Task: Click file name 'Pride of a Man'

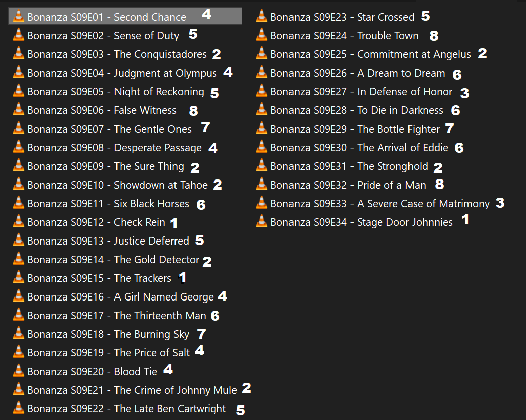Action: [x=391, y=185]
